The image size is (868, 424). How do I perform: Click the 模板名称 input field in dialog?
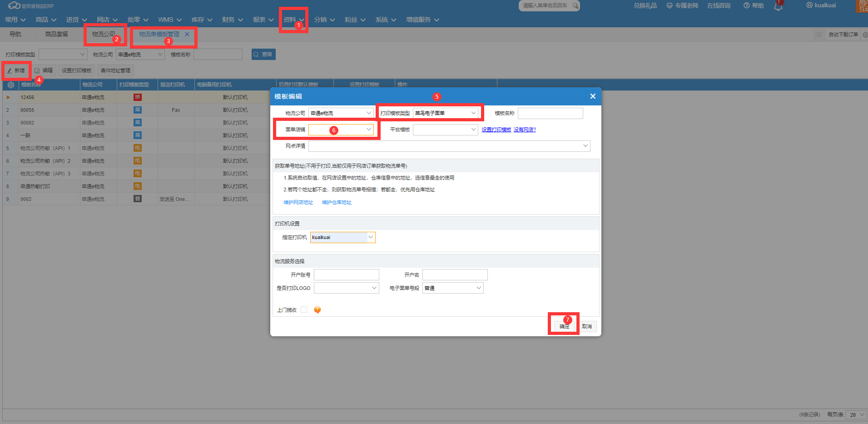(550, 113)
